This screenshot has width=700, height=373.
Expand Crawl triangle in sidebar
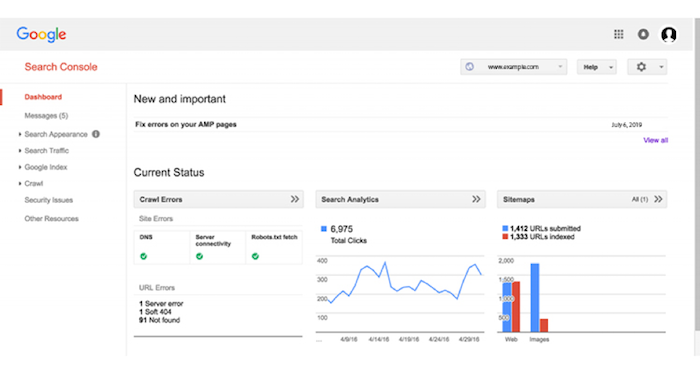click(x=20, y=183)
